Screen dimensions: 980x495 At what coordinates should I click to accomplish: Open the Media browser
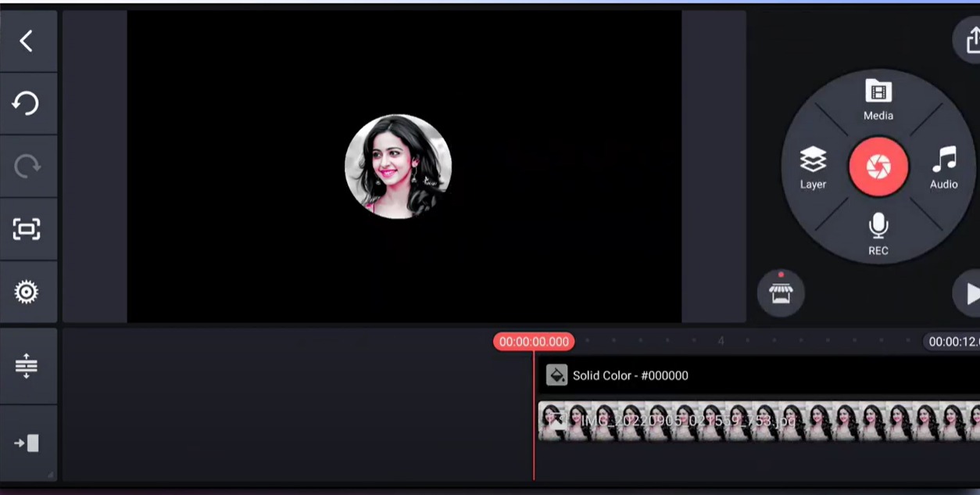point(878,100)
